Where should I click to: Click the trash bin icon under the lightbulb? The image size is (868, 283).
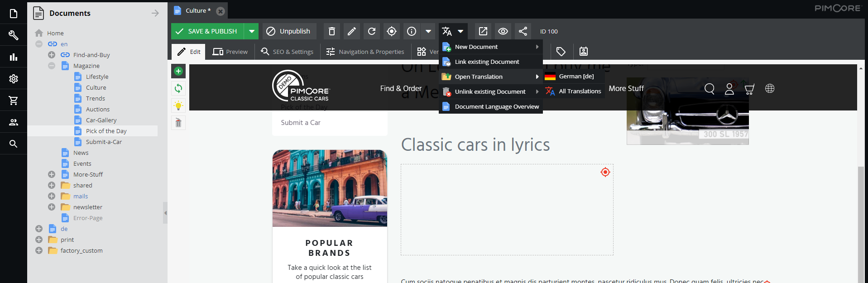[x=178, y=123]
